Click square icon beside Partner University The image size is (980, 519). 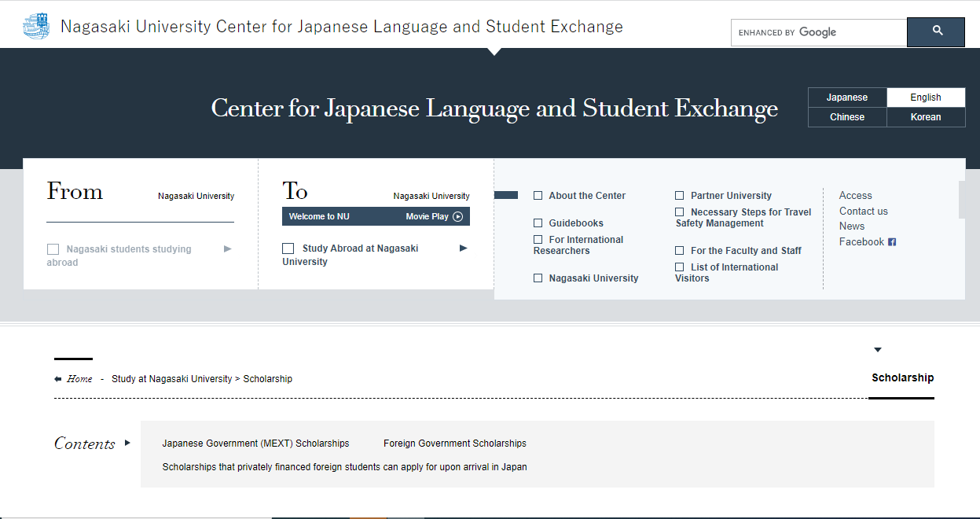680,196
